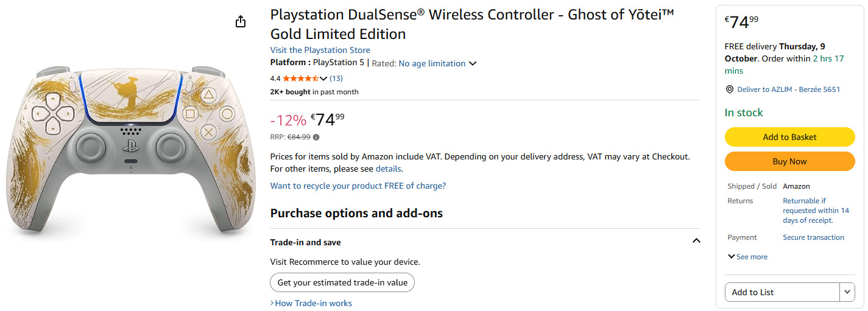The width and height of the screenshot is (868, 311).
Task: Open the recycle your product FREE link
Action: pos(358,186)
